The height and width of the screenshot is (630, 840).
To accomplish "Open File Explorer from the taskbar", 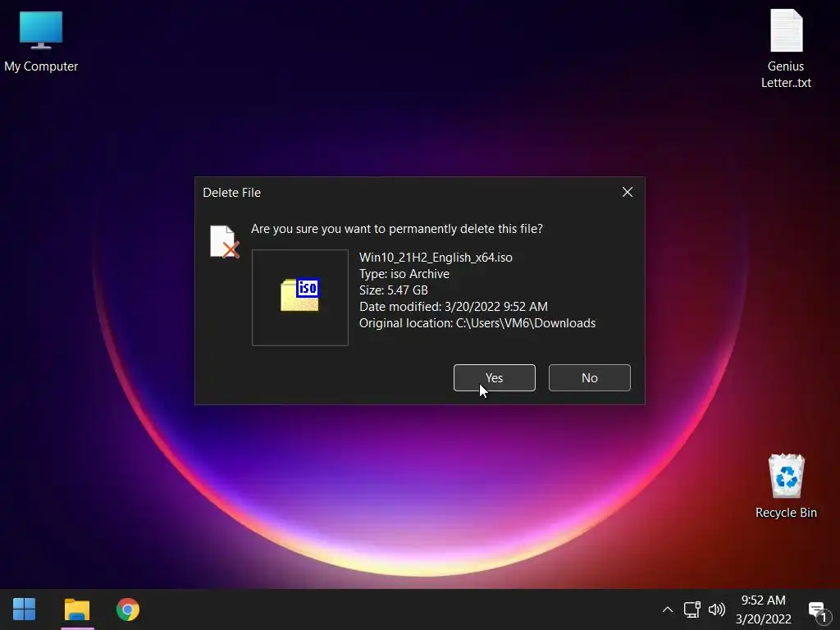I will click(x=77, y=609).
